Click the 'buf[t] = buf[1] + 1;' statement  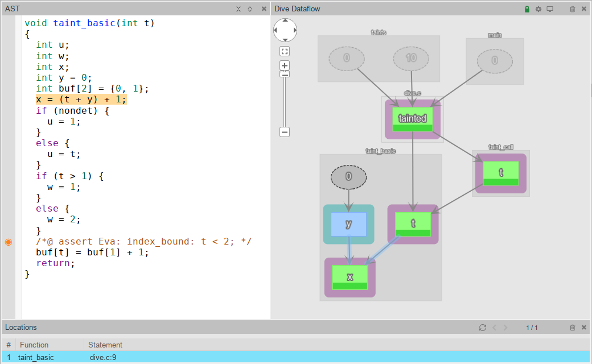92,253
